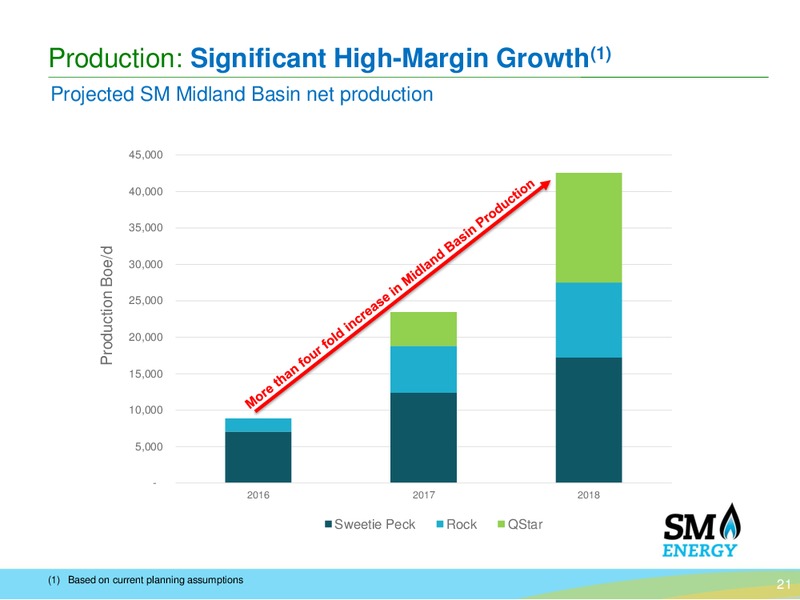Click the Production Boe/d axis title
The width and height of the screenshot is (800, 600).
[106, 305]
